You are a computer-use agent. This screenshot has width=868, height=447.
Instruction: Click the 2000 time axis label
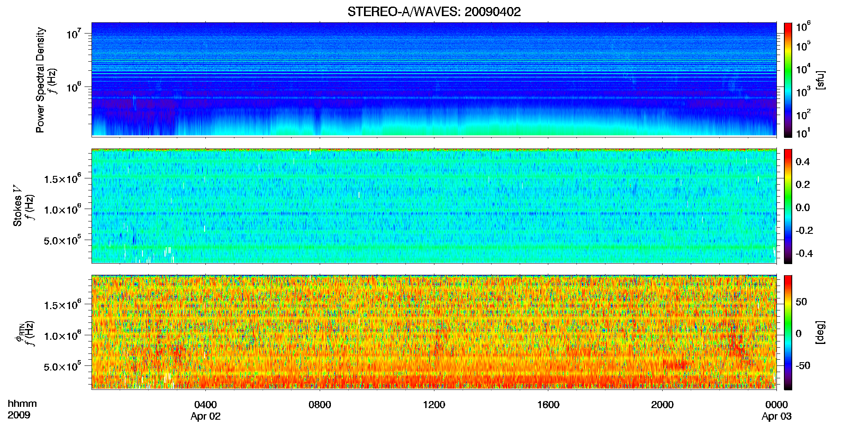coord(662,405)
